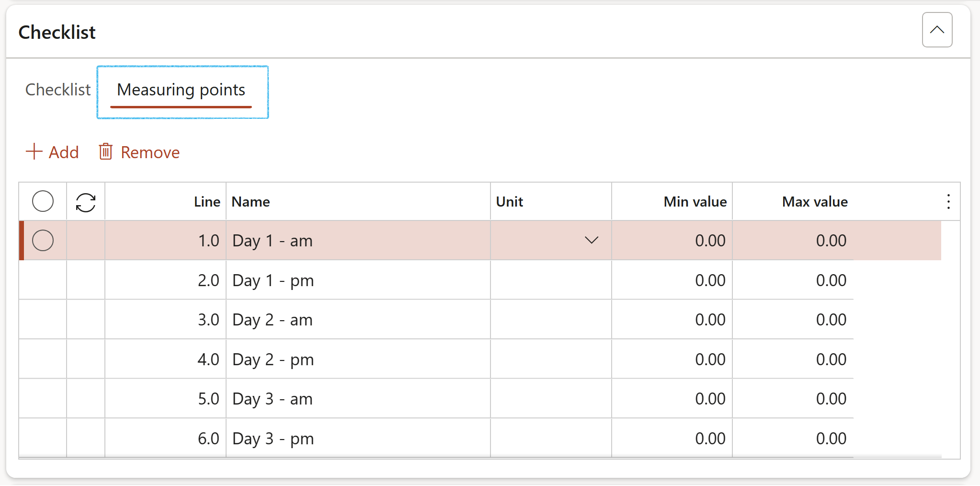The image size is (980, 486).
Task: Click the name cell 'Day 3 - am'
Action: (358, 399)
